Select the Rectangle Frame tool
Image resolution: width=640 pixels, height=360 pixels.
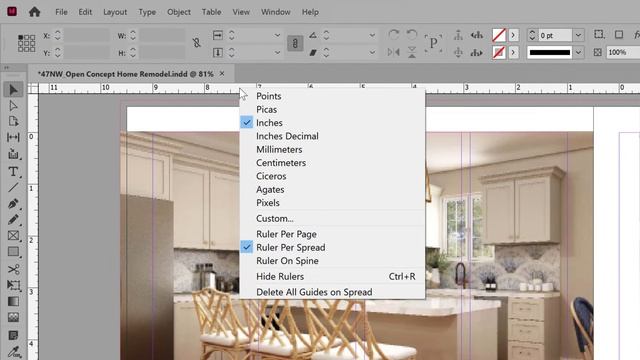coord(13,236)
